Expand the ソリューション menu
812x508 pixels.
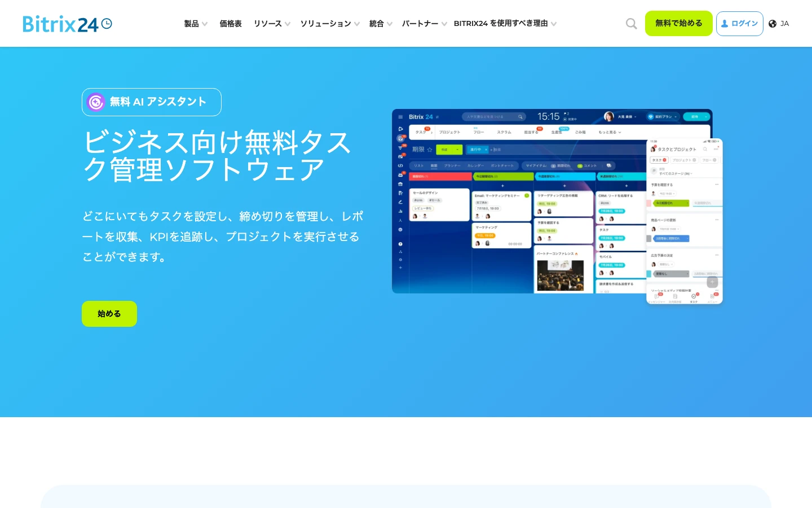330,24
